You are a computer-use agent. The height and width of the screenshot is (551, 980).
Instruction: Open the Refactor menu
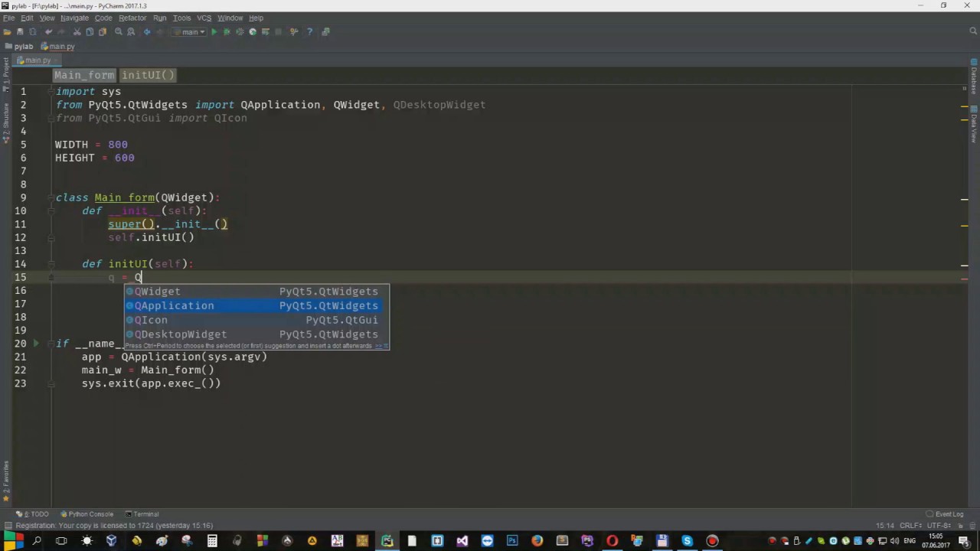coord(132,18)
